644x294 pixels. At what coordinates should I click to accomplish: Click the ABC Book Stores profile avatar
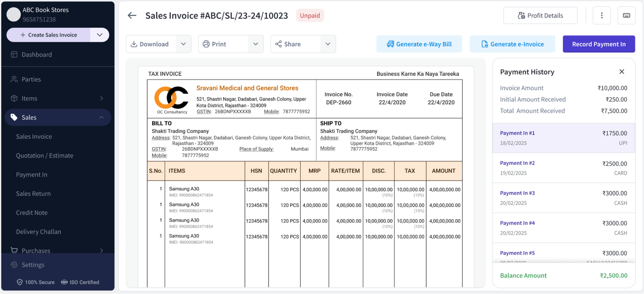(14, 14)
